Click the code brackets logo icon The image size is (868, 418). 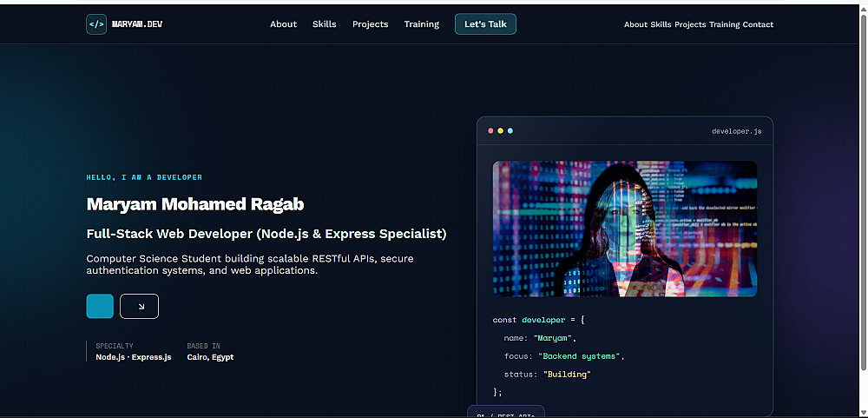tap(96, 24)
